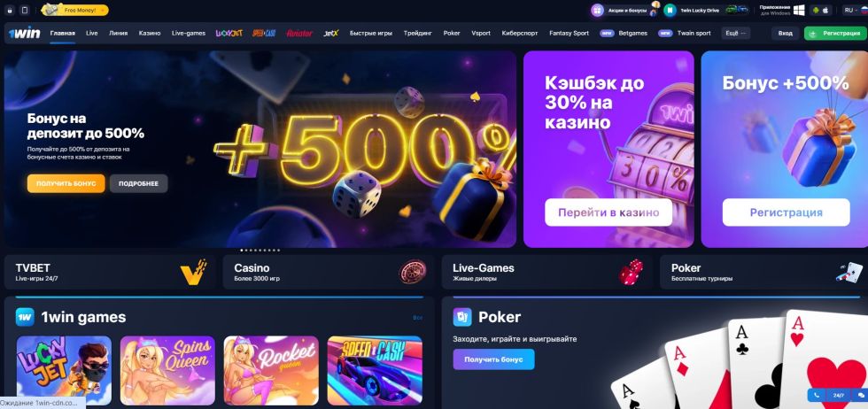Click the Получить бонус orange button

(66, 183)
